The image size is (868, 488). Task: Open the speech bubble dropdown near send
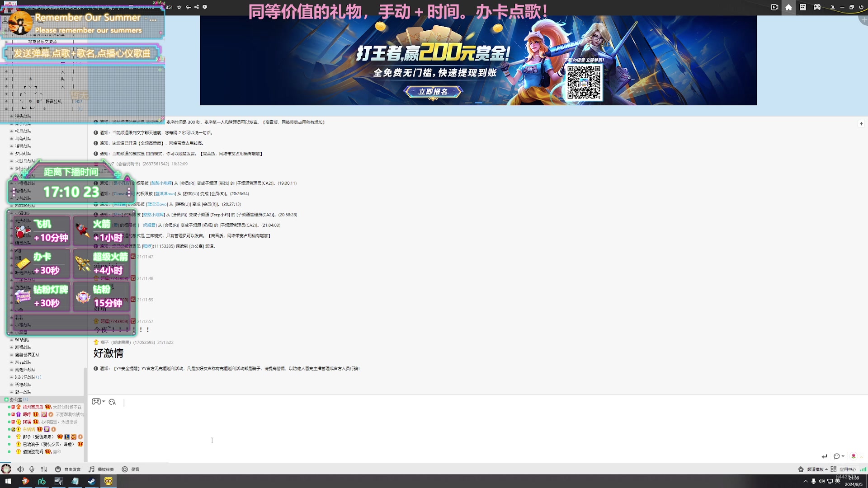pos(839,456)
